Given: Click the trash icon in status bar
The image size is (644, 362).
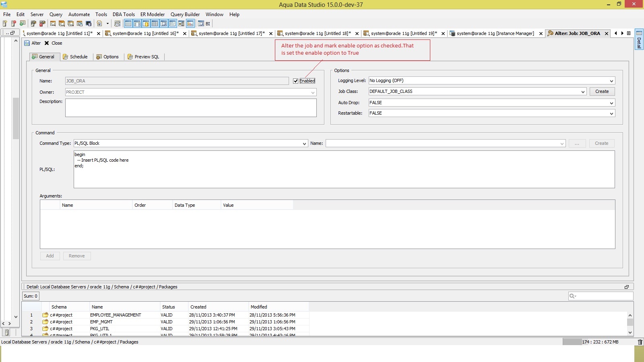Looking at the screenshot, I should click(640, 342).
